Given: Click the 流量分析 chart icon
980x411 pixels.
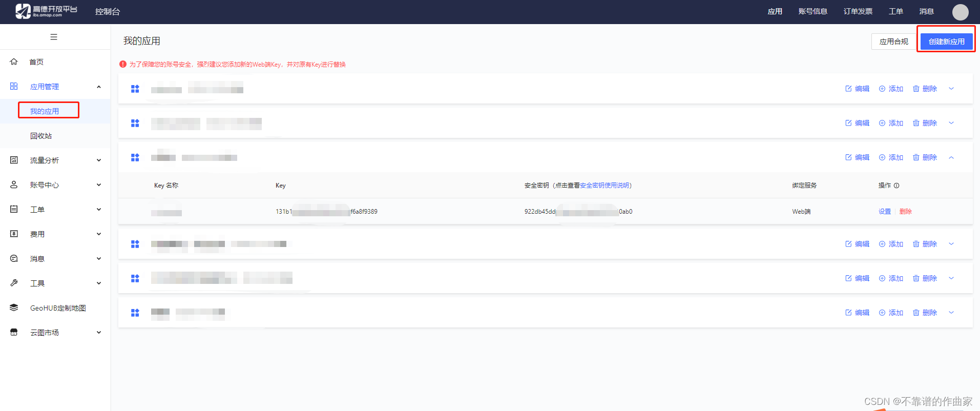Looking at the screenshot, I should (14, 160).
